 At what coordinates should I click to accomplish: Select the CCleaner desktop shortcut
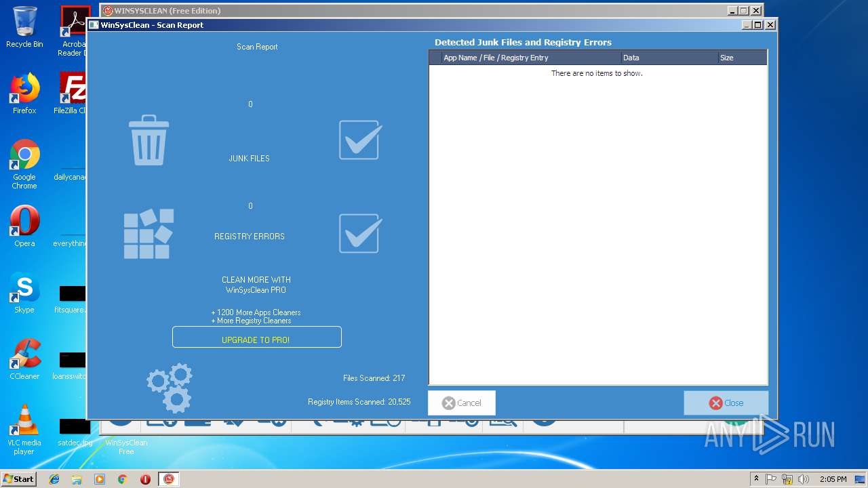pos(24,359)
